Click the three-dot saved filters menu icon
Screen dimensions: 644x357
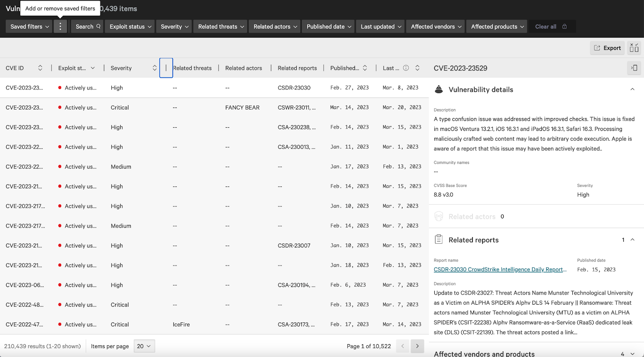pyautogui.click(x=60, y=27)
